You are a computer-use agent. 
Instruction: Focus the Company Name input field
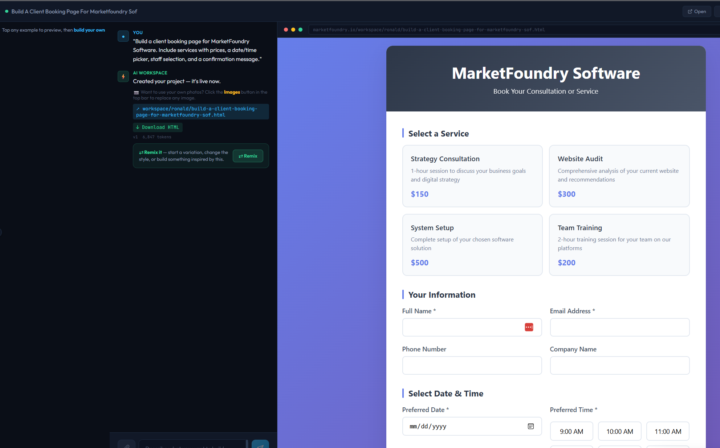point(619,365)
